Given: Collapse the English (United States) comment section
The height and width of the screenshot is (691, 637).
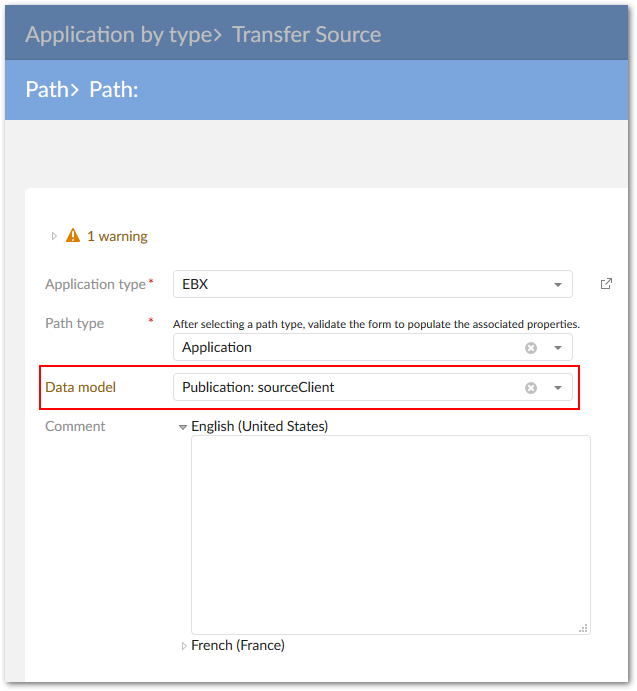Looking at the screenshot, I should pyautogui.click(x=183, y=427).
